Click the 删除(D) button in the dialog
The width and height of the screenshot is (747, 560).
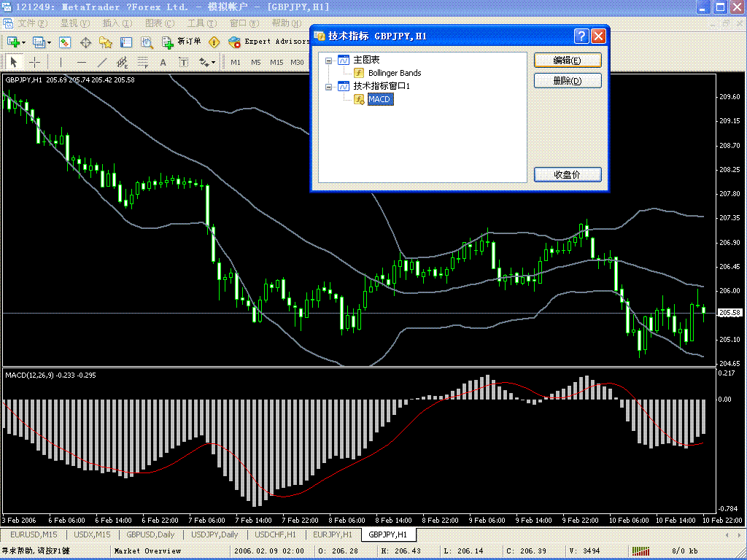click(568, 80)
